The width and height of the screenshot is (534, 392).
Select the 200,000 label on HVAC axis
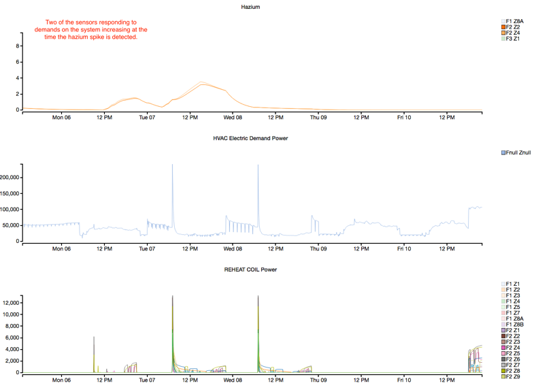pos(10,178)
